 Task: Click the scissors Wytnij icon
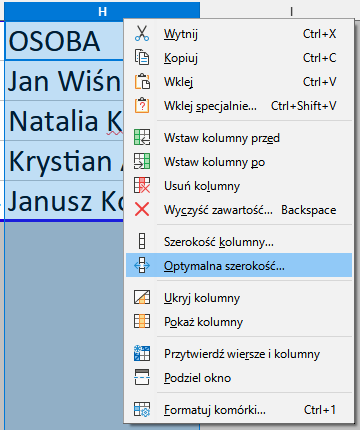pyautogui.click(x=142, y=34)
